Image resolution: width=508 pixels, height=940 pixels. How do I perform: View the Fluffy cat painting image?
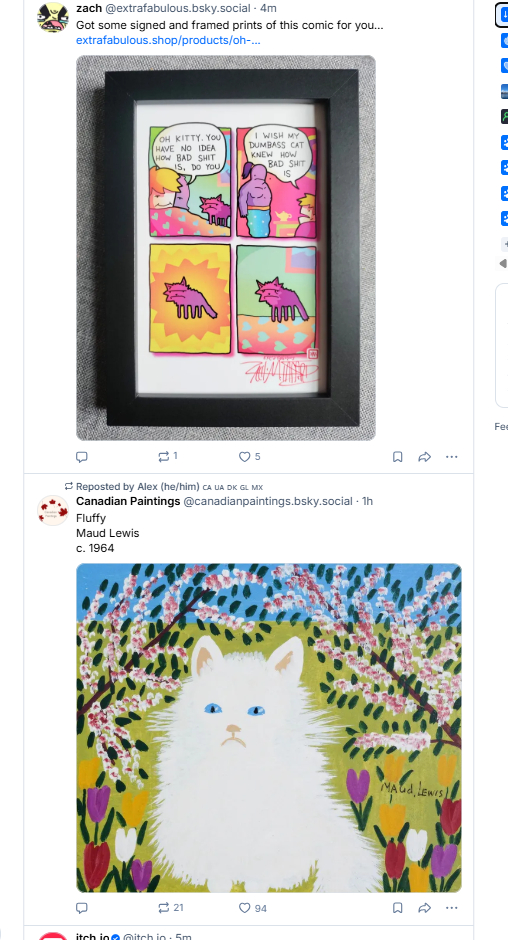tap(269, 728)
